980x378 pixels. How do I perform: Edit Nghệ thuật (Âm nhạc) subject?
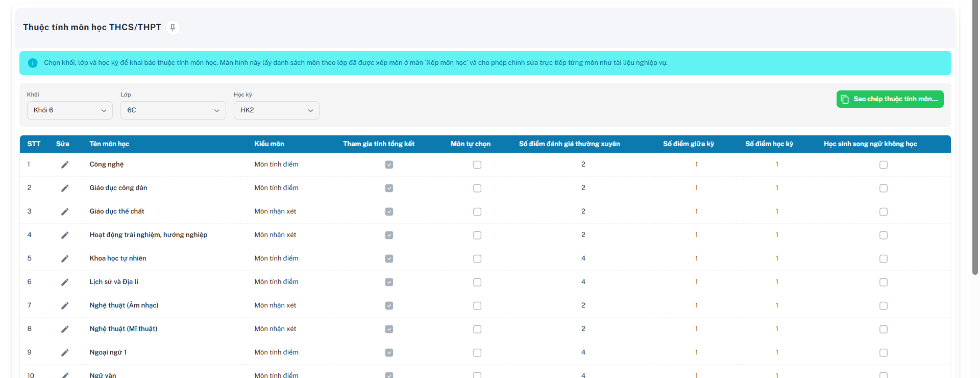point(65,305)
